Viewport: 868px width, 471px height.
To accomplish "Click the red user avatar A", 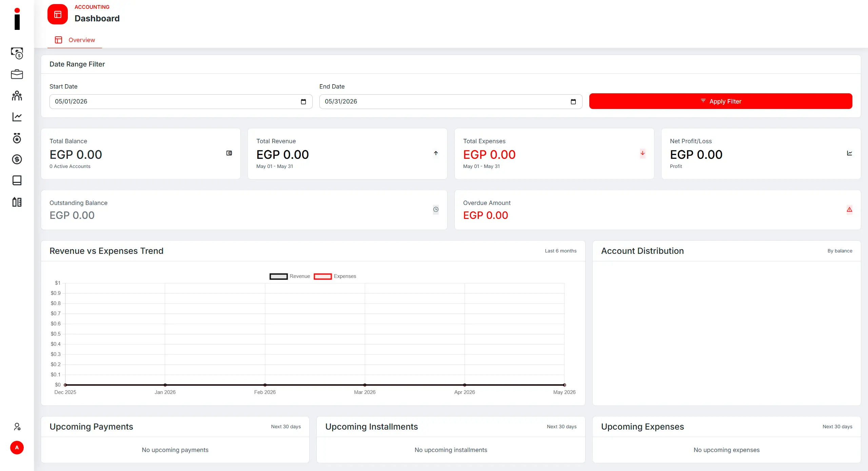I will pyautogui.click(x=17, y=448).
